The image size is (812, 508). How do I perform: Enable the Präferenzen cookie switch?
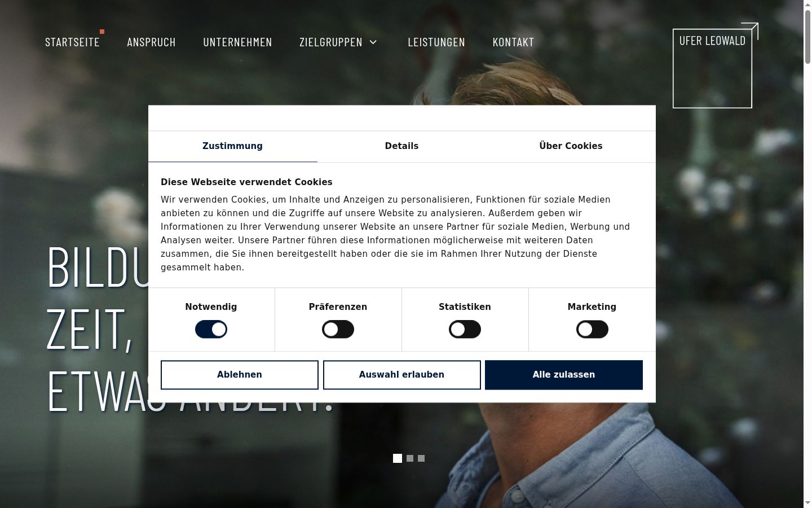338,329
